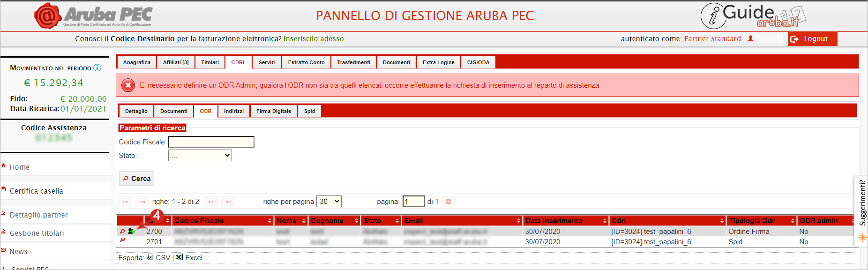The image size is (868, 270).
Task: Go to first page of results
Action: [125, 202]
